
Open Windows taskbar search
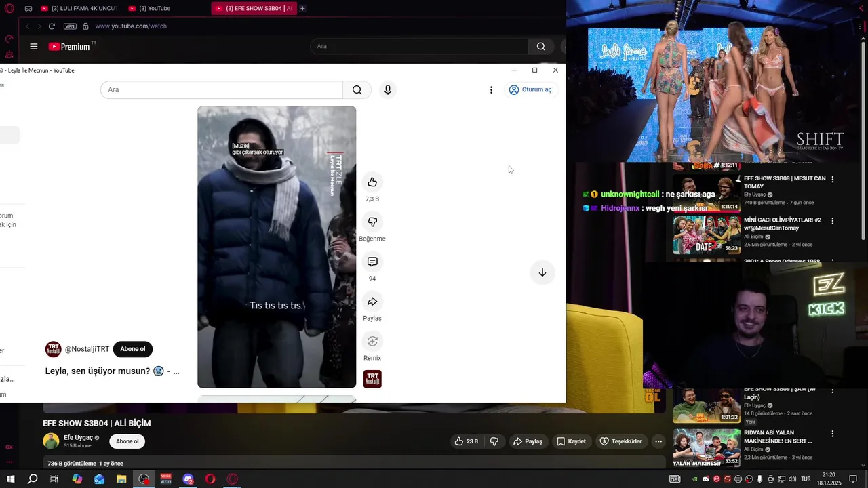33,479
